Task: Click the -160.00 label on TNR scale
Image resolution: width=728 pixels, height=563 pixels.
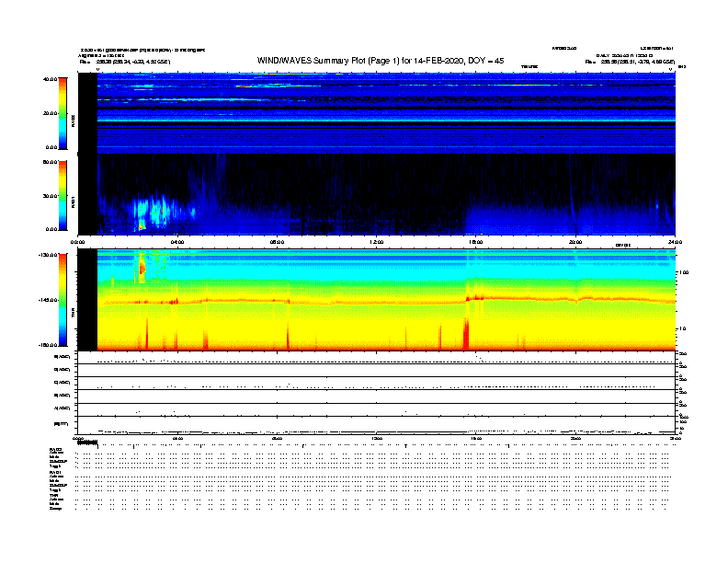Action: tap(49, 345)
